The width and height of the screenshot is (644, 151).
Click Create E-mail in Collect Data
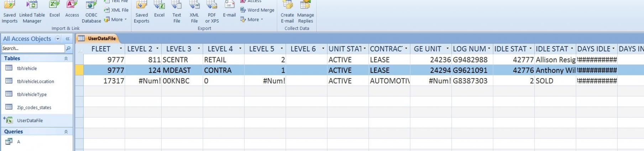coord(287,12)
